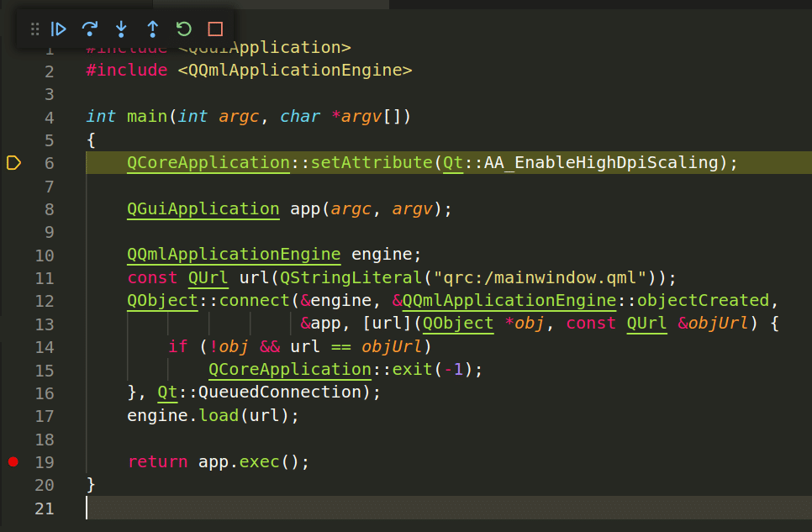Click the debug toolbar drag handle
Screen dimensions: 812x532
tap(35, 29)
